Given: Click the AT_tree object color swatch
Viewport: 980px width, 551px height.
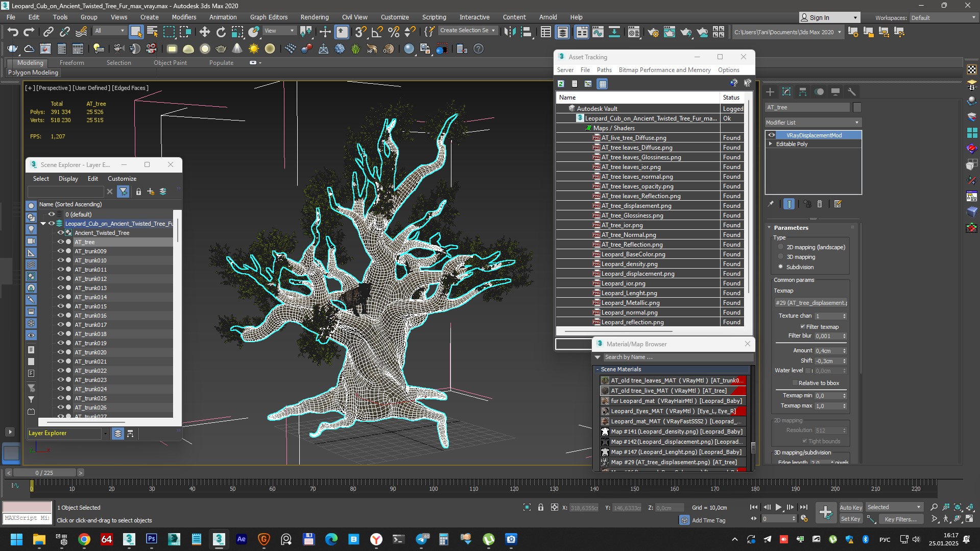Looking at the screenshot, I should (x=857, y=107).
